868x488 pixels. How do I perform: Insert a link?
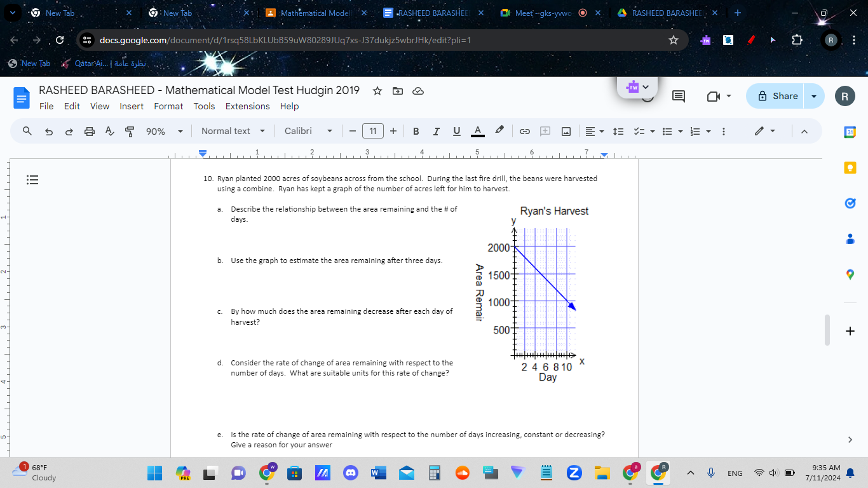pos(525,131)
